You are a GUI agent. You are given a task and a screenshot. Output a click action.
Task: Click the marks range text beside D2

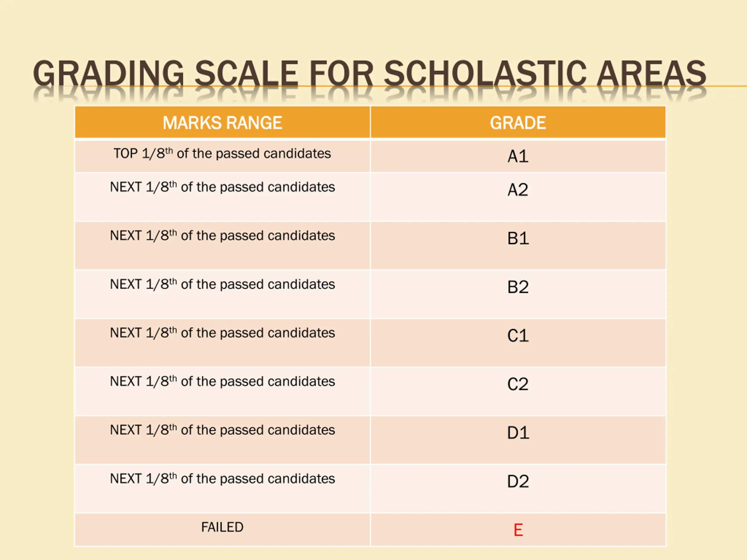[223, 478]
